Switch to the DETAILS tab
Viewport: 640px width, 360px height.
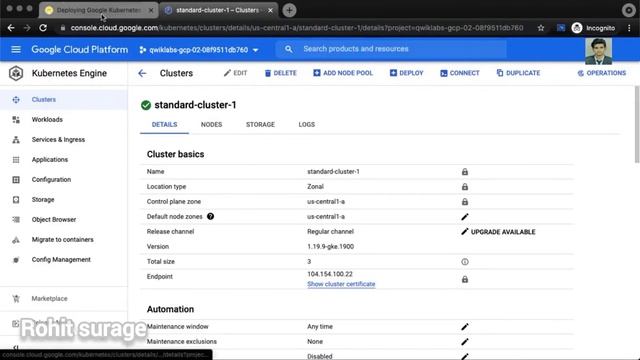coord(164,124)
